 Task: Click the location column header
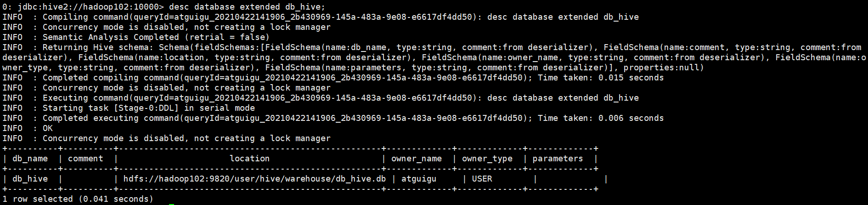(249, 159)
